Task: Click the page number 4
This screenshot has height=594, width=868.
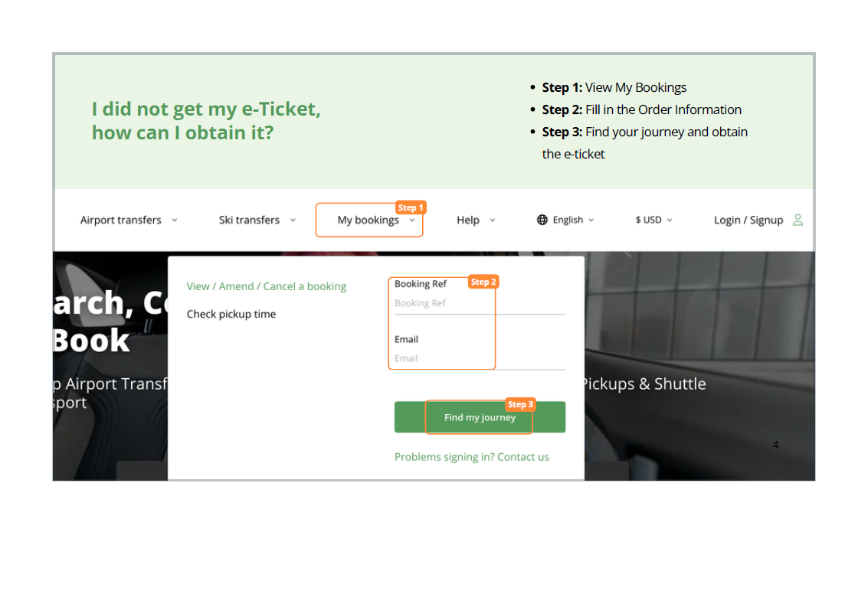Action: (x=775, y=445)
